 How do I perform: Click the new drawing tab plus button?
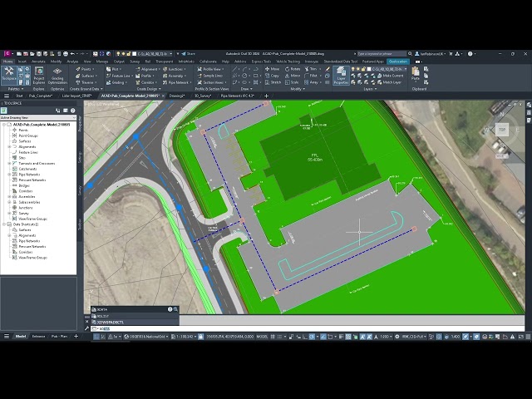[266, 96]
